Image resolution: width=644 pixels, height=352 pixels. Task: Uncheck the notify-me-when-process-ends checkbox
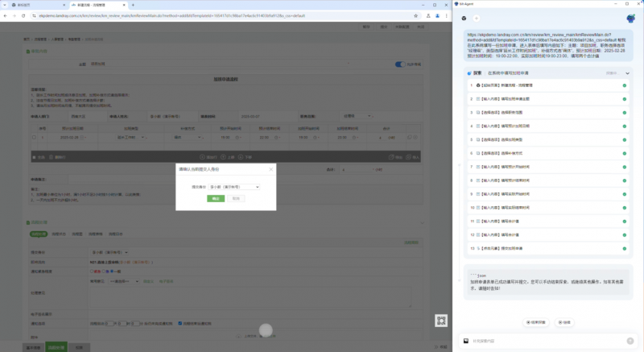coord(180,323)
